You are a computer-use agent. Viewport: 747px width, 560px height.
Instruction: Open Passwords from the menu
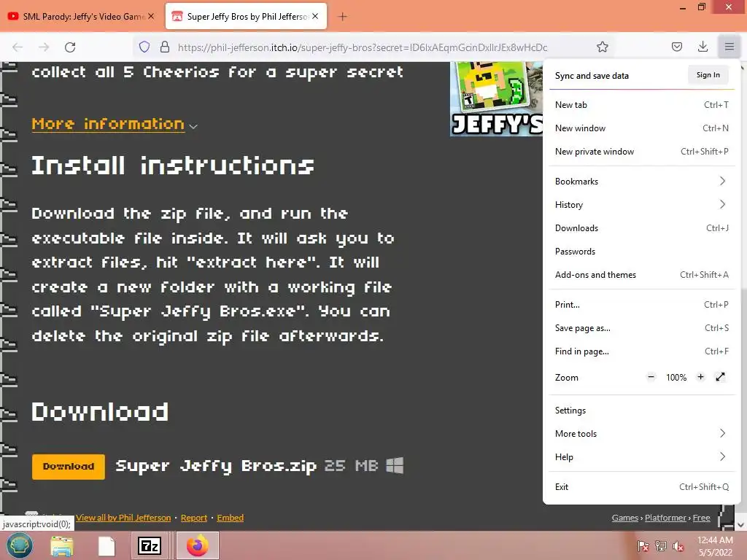click(640, 251)
